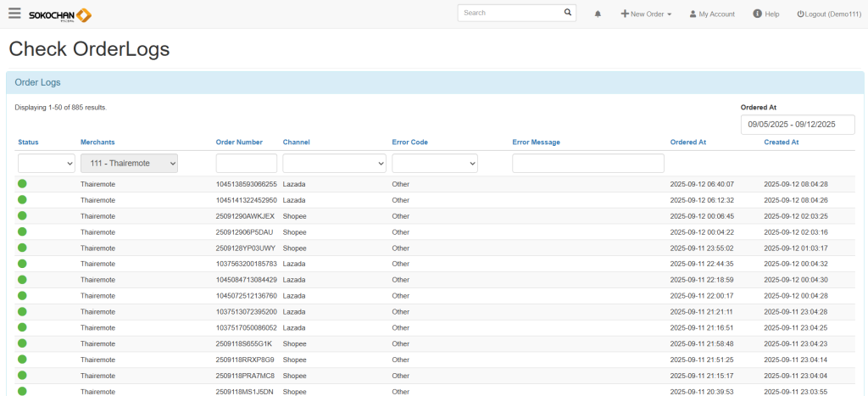Sort by Order Number column header
The width and height of the screenshot is (868, 396).
click(x=239, y=142)
